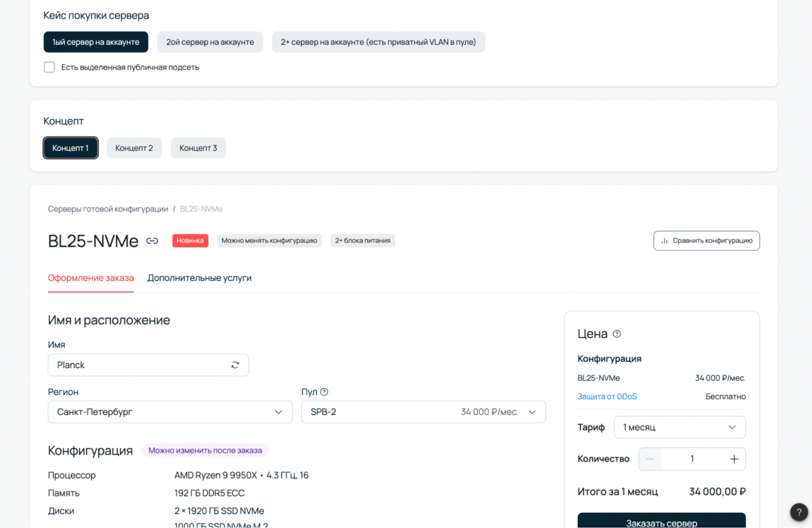Open the Защита от DDoS link
The image size is (812, 528).
coord(607,396)
